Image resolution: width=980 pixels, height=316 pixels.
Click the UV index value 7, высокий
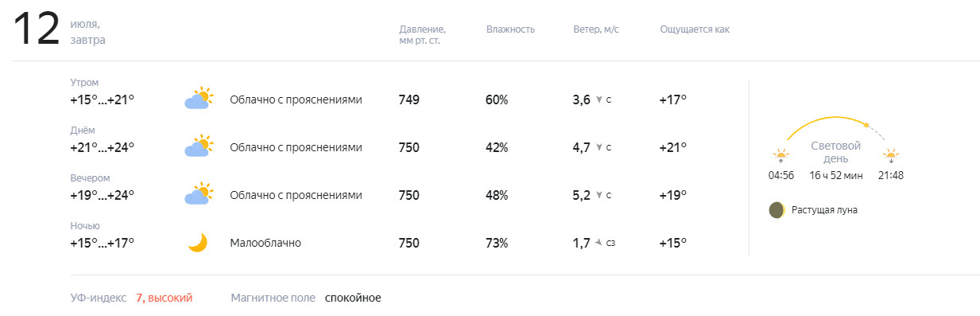[164, 298]
